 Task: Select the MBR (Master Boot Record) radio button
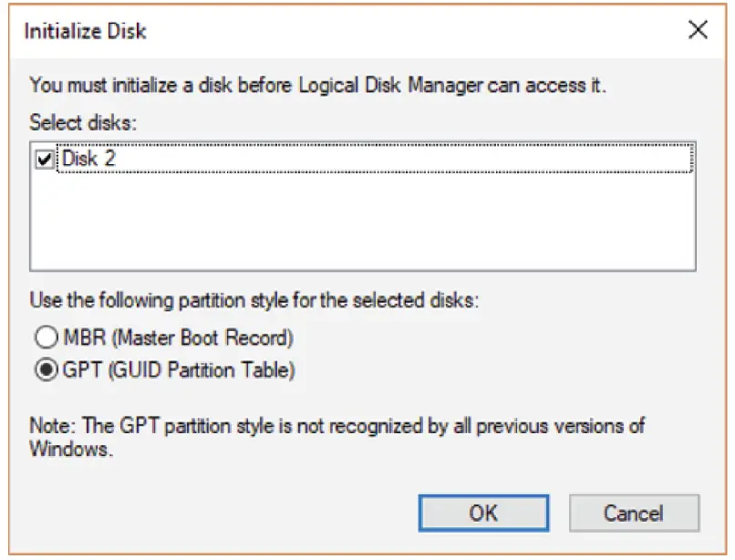click(44, 338)
